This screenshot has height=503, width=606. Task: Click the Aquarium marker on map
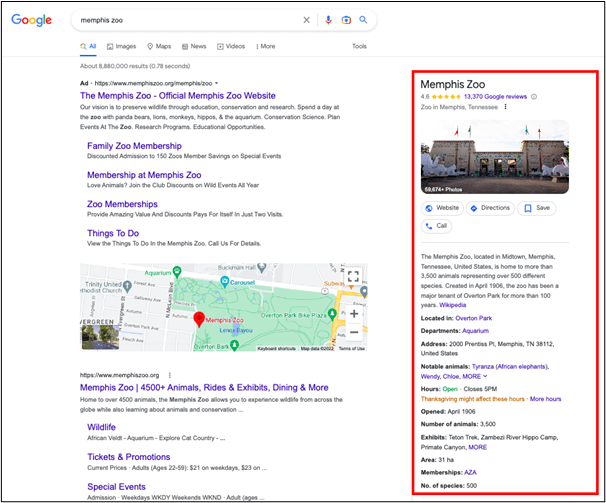(x=177, y=271)
